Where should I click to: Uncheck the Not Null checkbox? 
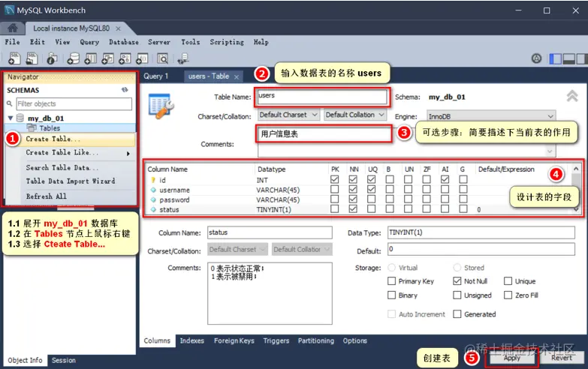457,281
